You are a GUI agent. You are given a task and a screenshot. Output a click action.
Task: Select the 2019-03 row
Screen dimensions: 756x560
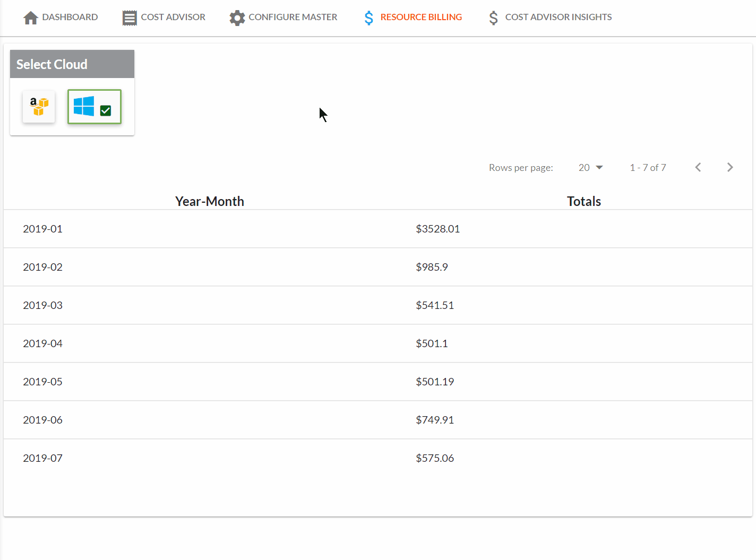point(378,305)
